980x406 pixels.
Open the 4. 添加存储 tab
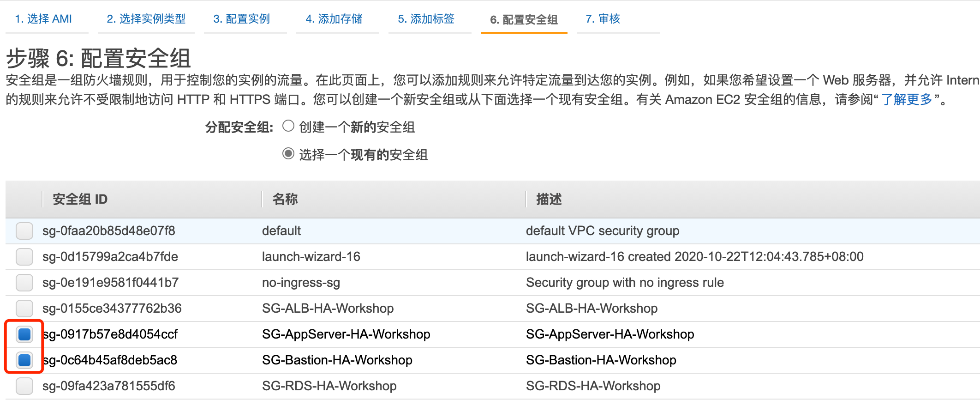[x=334, y=19]
